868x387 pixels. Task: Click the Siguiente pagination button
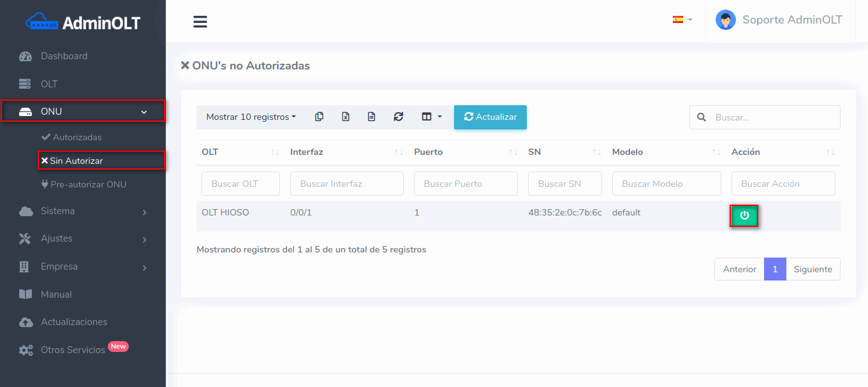click(813, 269)
